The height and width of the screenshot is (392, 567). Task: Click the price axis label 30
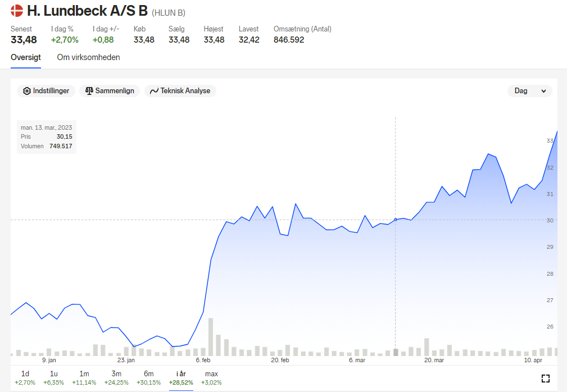click(x=550, y=220)
